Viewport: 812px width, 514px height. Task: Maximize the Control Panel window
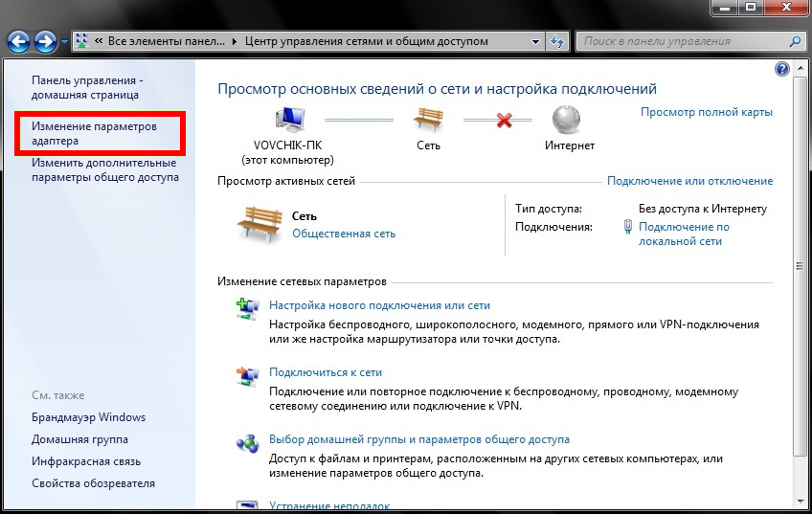pyautogui.click(x=750, y=7)
